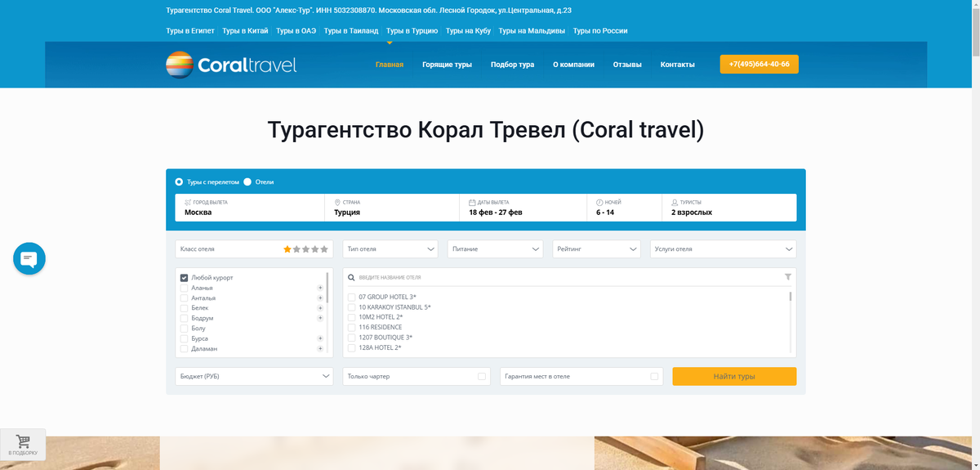The width and height of the screenshot is (980, 470).
Task: Open the chat bubble widget
Action: [29, 259]
